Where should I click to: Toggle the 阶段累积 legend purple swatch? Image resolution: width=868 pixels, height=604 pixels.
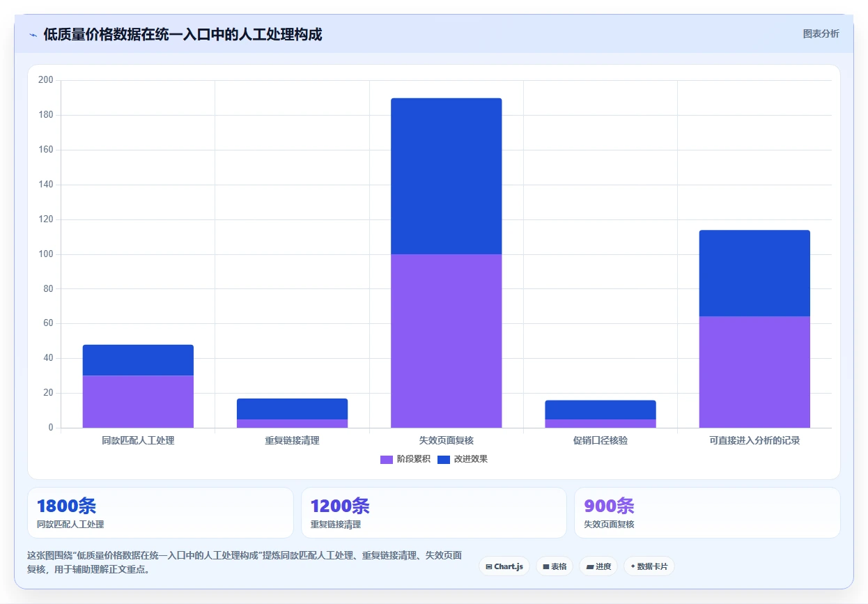tap(387, 459)
